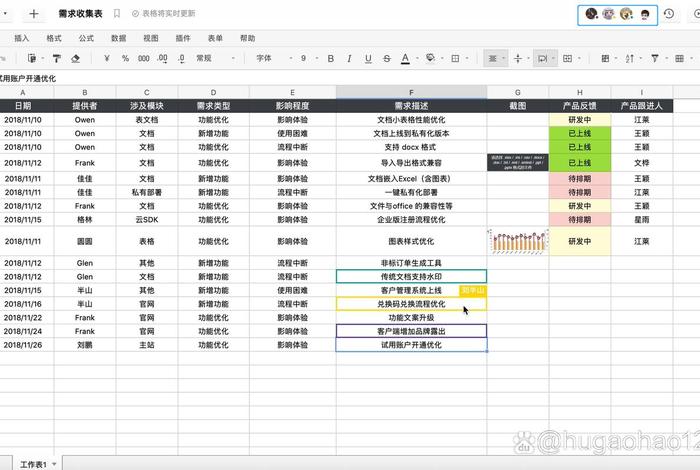
Task: Decrease decimal places
Action: pyautogui.click(x=181, y=58)
